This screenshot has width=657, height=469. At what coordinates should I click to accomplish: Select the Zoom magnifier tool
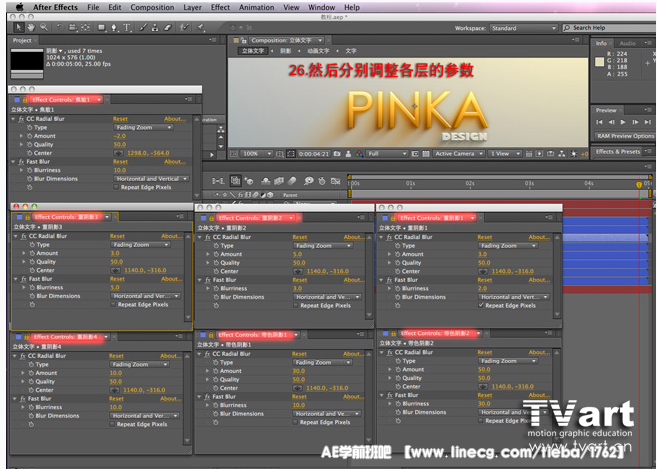point(44,27)
